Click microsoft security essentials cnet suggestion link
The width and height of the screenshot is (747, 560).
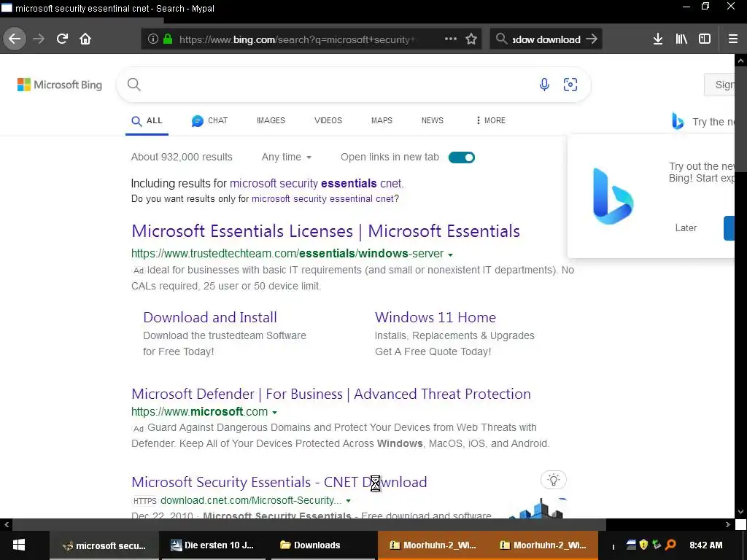click(x=317, y=183)
